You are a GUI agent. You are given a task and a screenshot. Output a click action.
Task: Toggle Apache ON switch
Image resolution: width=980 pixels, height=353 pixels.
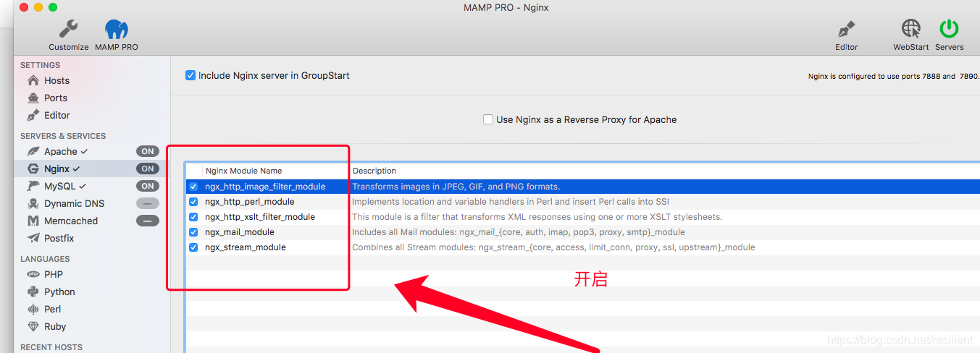148,151
